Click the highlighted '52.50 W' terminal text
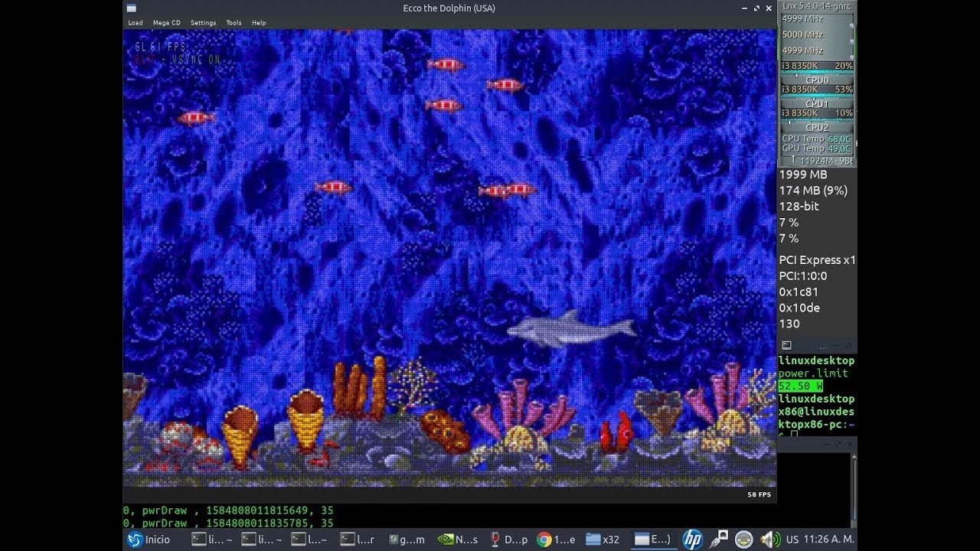Image resolution: width=980 pixels, height=551 pixels. 800,386
